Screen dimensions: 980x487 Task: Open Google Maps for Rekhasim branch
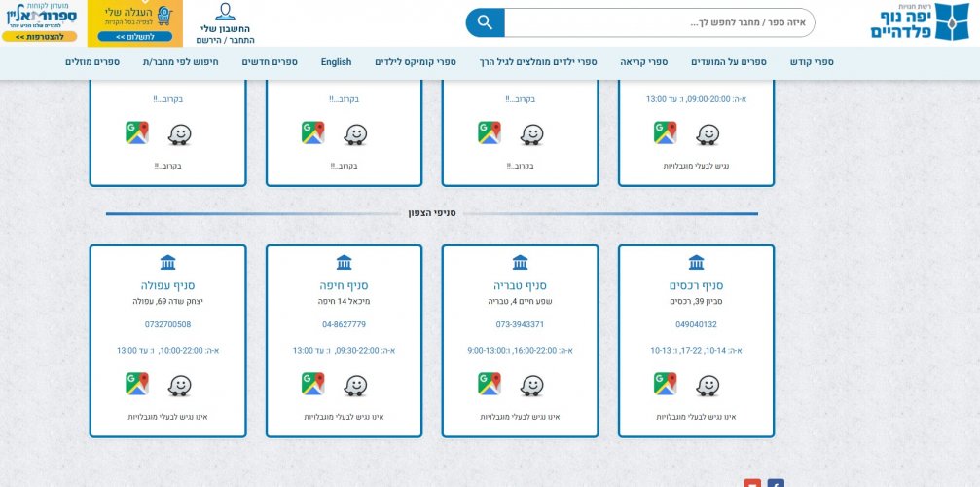pyautogui.click(x=666, y=384)
